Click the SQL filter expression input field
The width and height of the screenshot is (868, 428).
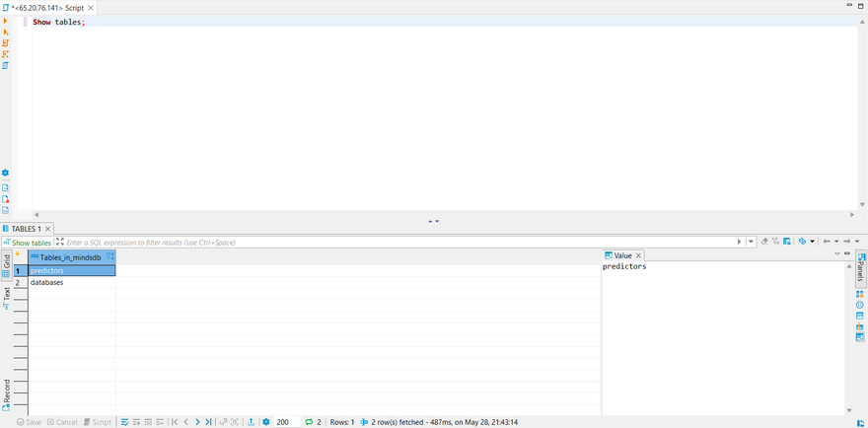coord(395,242)
